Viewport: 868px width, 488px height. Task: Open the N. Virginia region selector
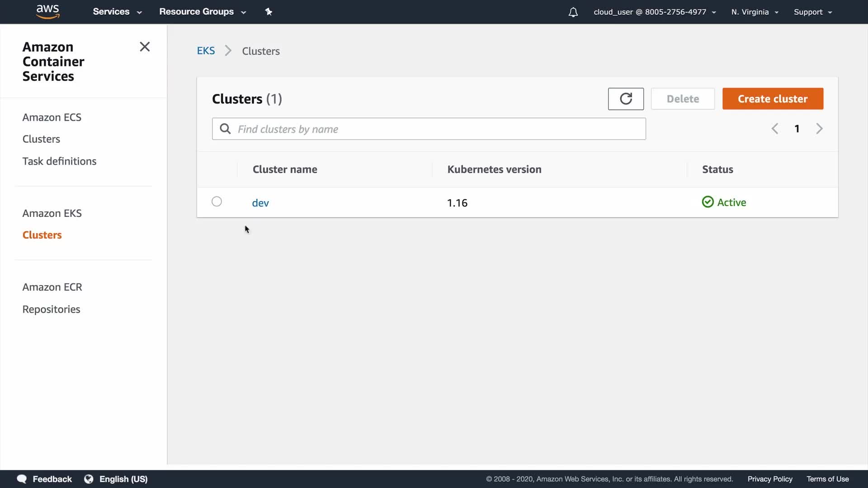point(755,12)
